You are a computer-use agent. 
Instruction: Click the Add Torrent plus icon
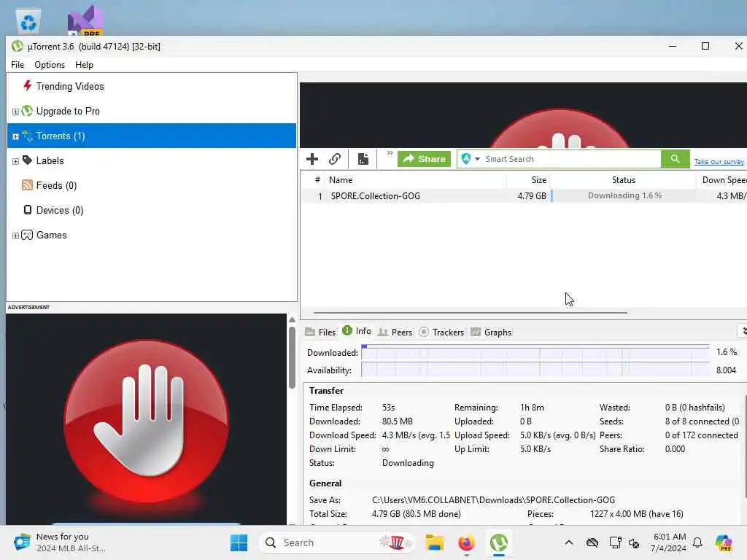312,159
